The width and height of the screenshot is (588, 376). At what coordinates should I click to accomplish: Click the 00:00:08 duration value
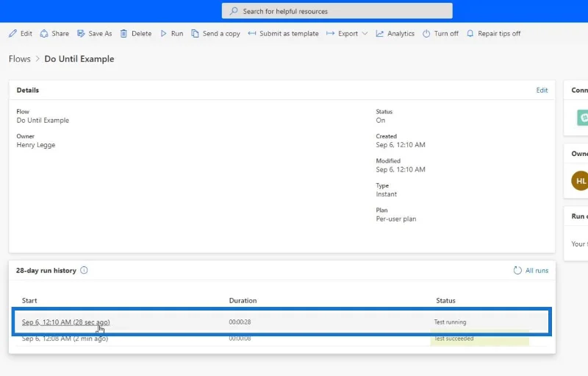pos(240,338)
